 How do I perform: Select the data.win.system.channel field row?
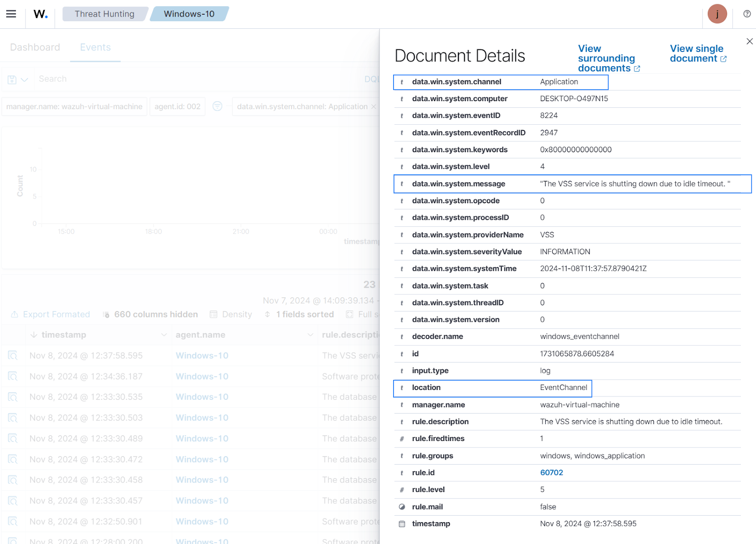500,82
